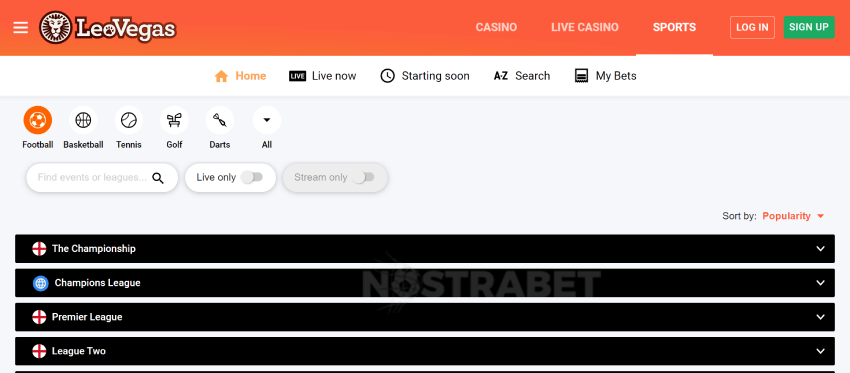Click the League Two title text
Image resolution: width=850 pixels, height=373 pixels.
79,351
